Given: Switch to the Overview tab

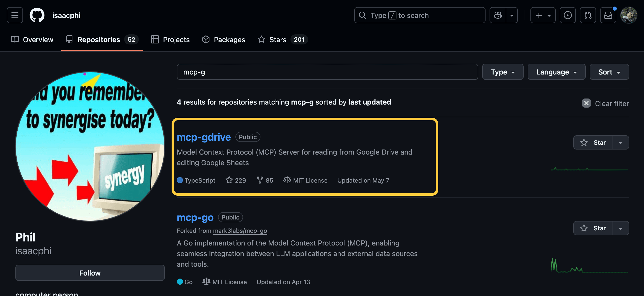Looking at the screenshot, I should (x=32, y=40).
